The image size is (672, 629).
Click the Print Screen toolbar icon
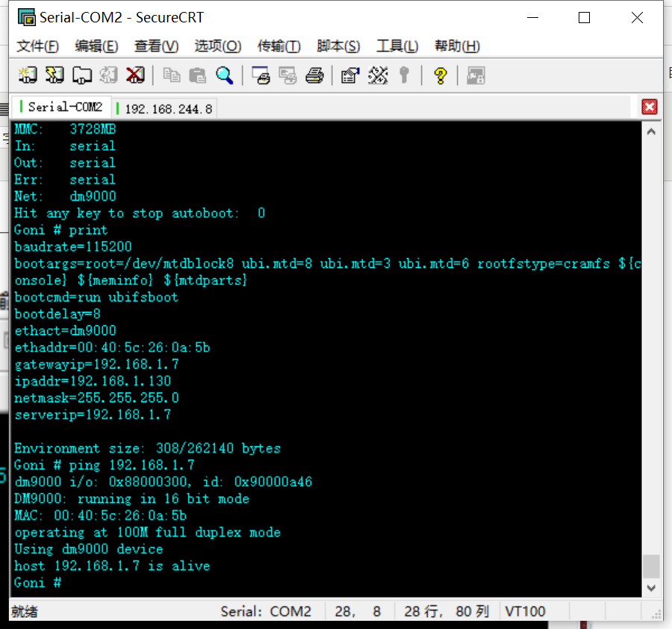click(x=261, y=75)
